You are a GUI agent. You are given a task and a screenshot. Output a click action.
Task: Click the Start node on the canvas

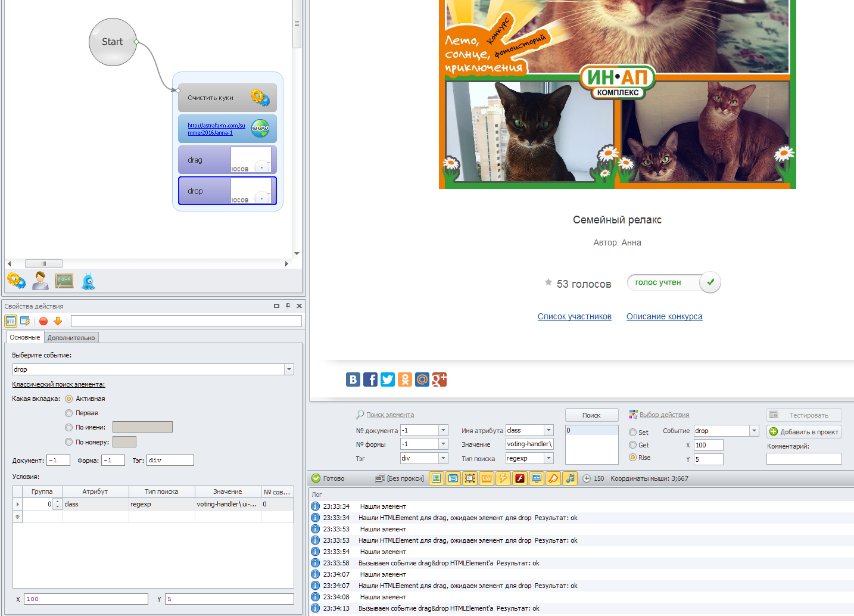pos(113,42)
